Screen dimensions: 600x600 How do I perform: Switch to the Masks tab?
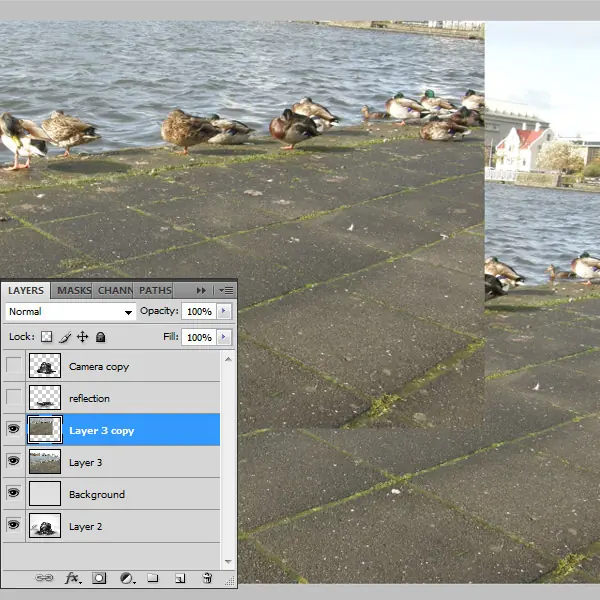coord(74,290)
